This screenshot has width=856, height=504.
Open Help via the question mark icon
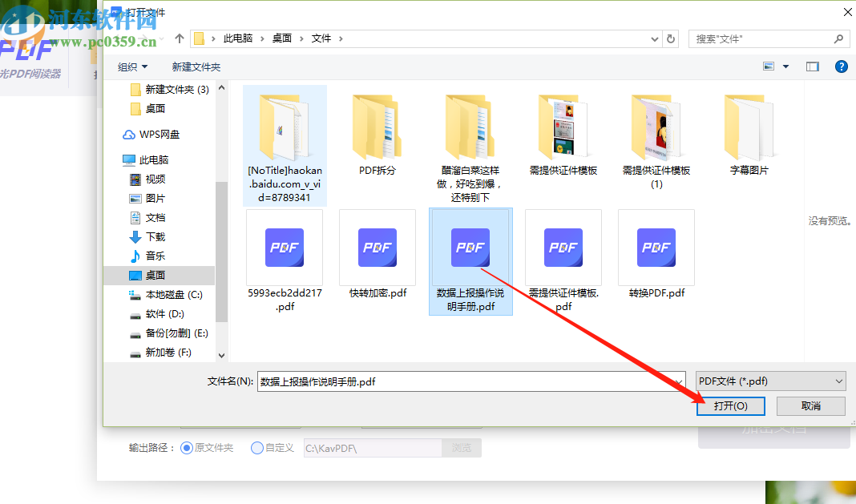(x=841, y=67)
